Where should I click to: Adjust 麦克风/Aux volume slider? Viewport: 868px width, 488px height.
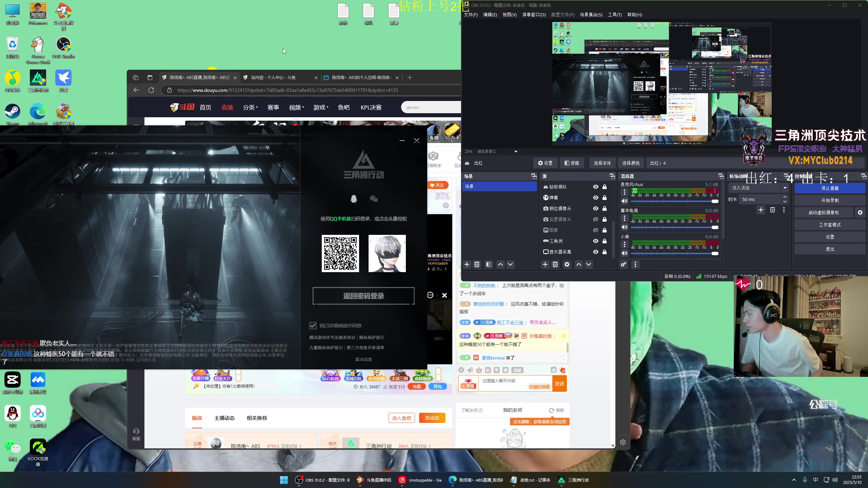[675, 201]
